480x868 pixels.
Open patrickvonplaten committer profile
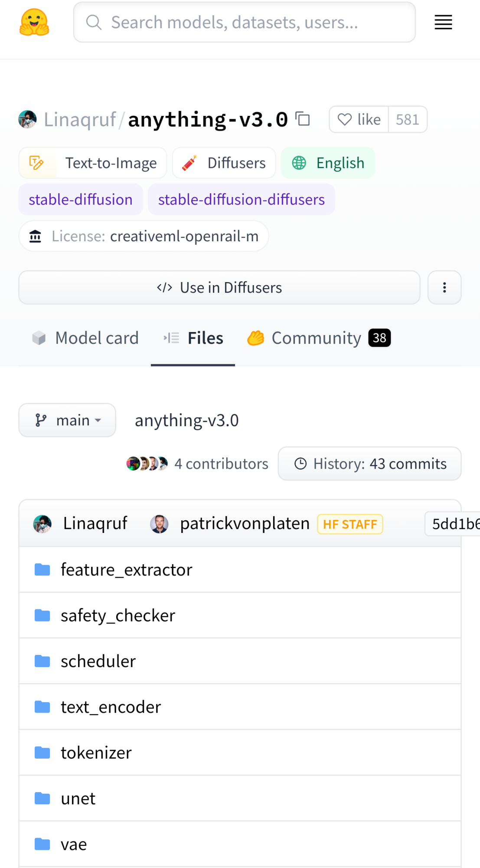click(245, 523)
